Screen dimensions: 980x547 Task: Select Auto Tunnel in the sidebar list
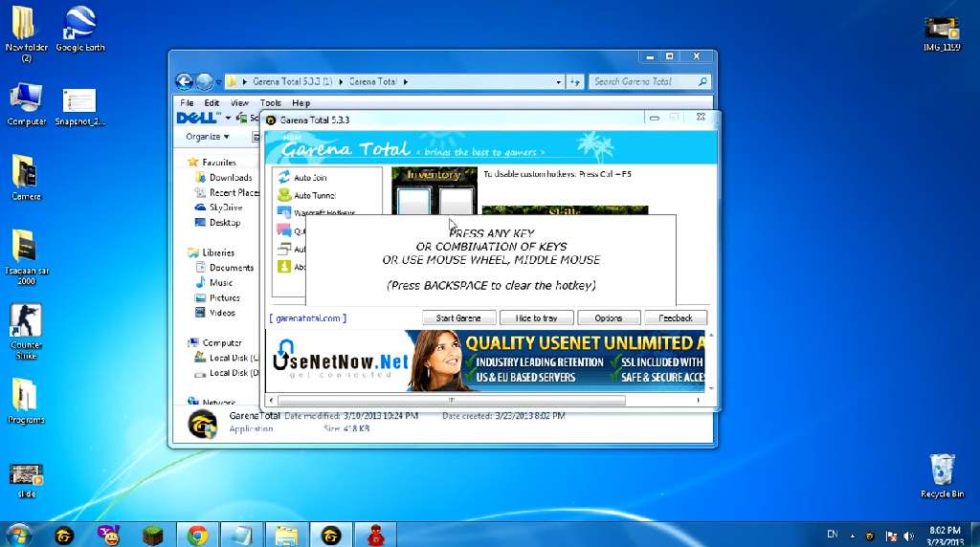(313, 195)
